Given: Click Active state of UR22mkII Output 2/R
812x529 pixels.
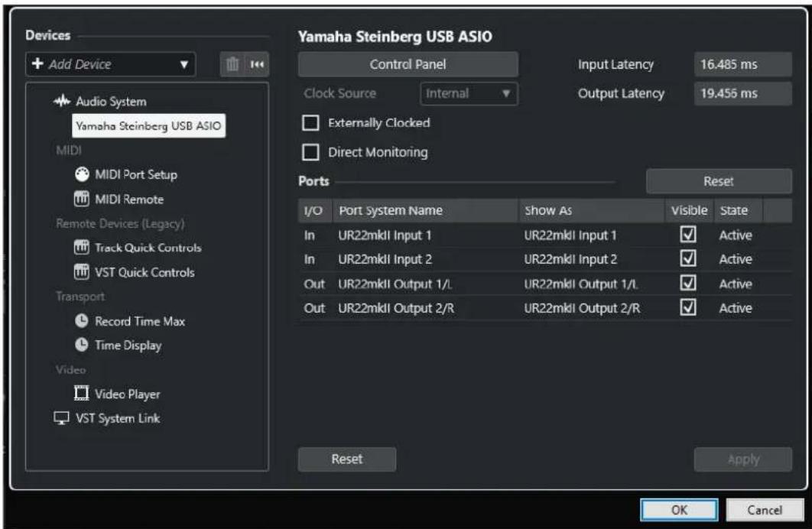Looking at the screenshot, I should coord(736,309).
